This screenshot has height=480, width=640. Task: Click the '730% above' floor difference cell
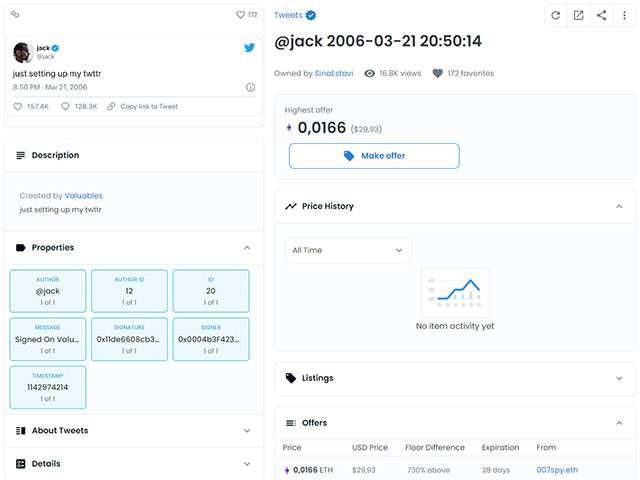(x=428, y=470)
